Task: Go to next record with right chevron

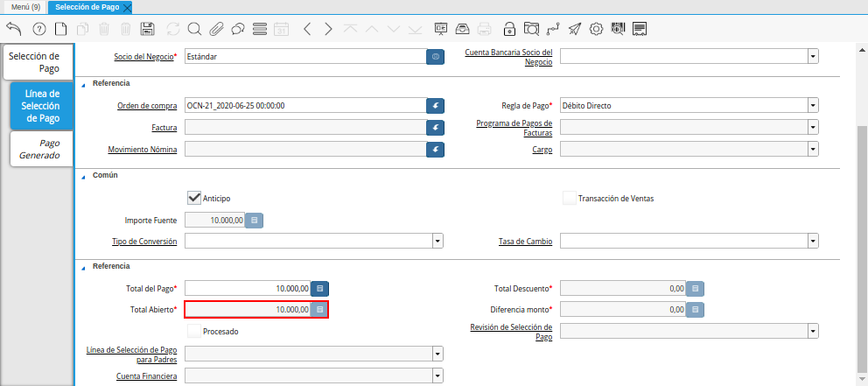Action: point(328,29)
